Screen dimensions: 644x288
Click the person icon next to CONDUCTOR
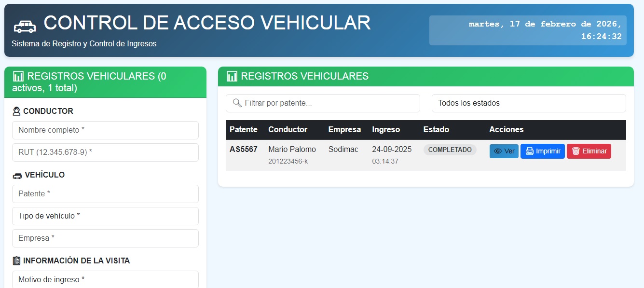(x=17, y=111)
